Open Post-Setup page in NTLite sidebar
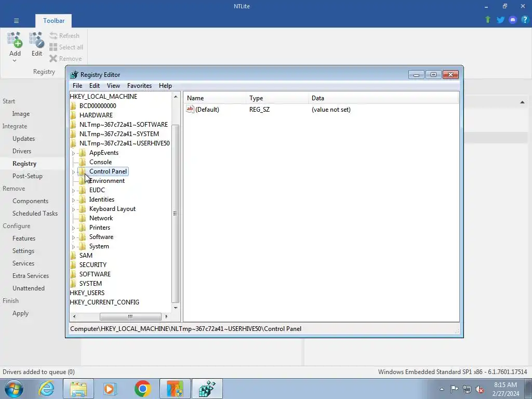The width and height of the screenshot is (532, 399). coord(28,176)
